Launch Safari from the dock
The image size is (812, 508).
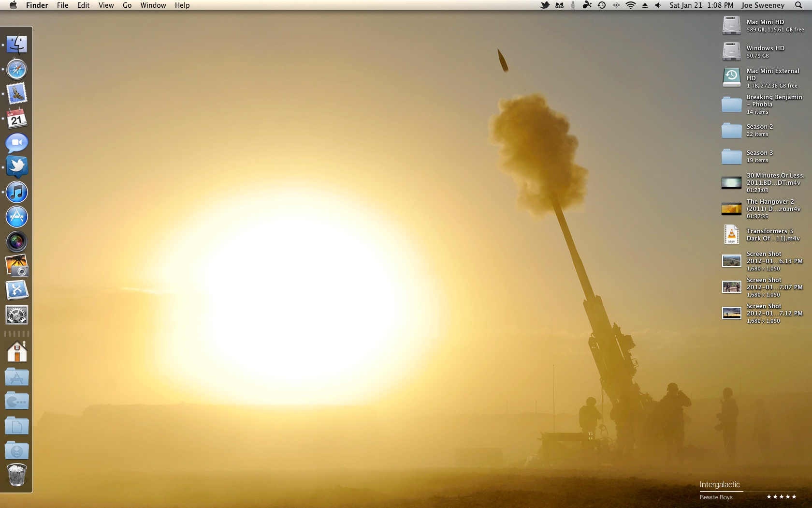[x=17, y=69]
